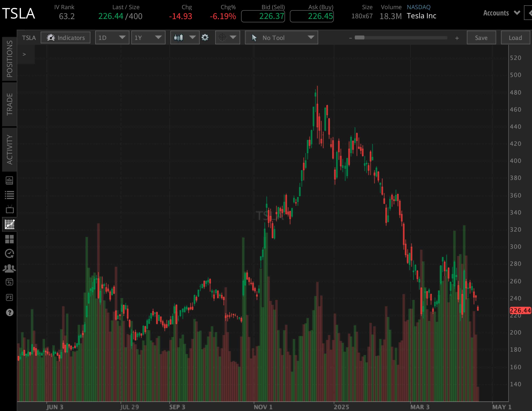Open the four-square grid sidebar icon
Screen dimensions: 532x411
coord(10,239)
